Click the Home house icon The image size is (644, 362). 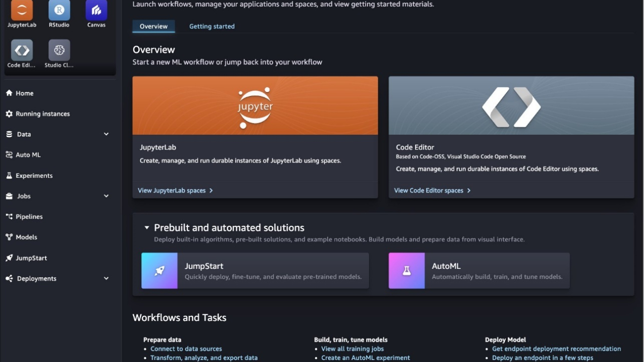pos(9,93)
